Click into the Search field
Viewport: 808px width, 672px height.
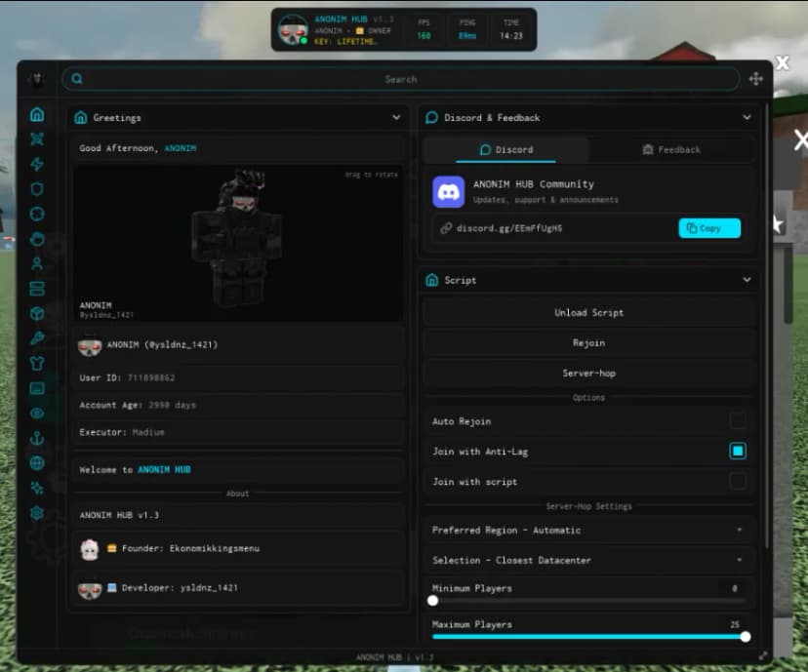click(x=401, y=79)
